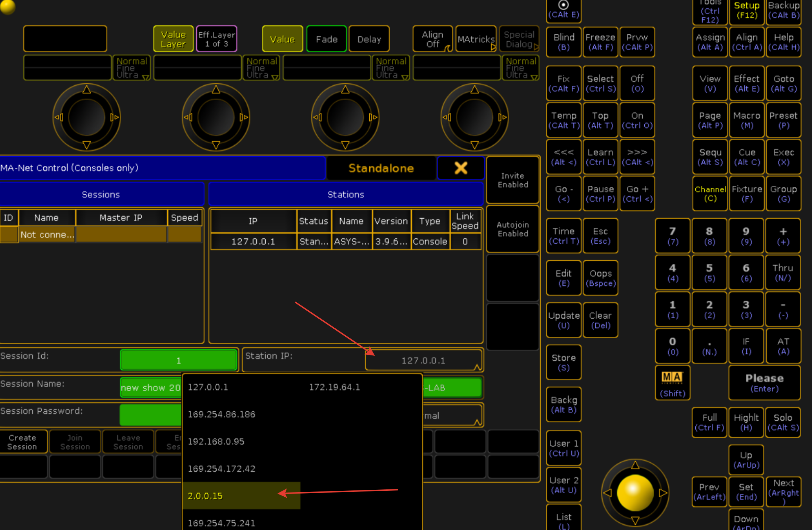The image size is (812, 530).
Task: Click the left arrow on the fourth encoder
Action: pyautogui.click(x=446, y=117)
